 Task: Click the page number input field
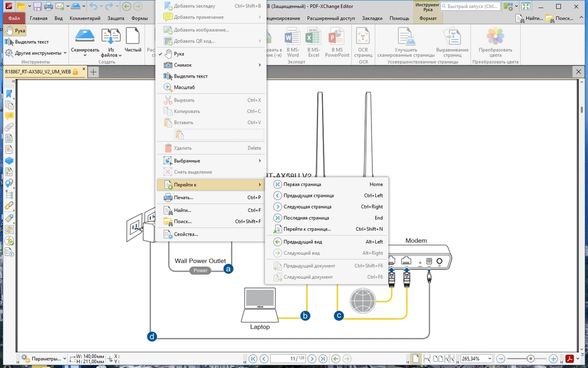pyautogui.click(x=288, y=359)
